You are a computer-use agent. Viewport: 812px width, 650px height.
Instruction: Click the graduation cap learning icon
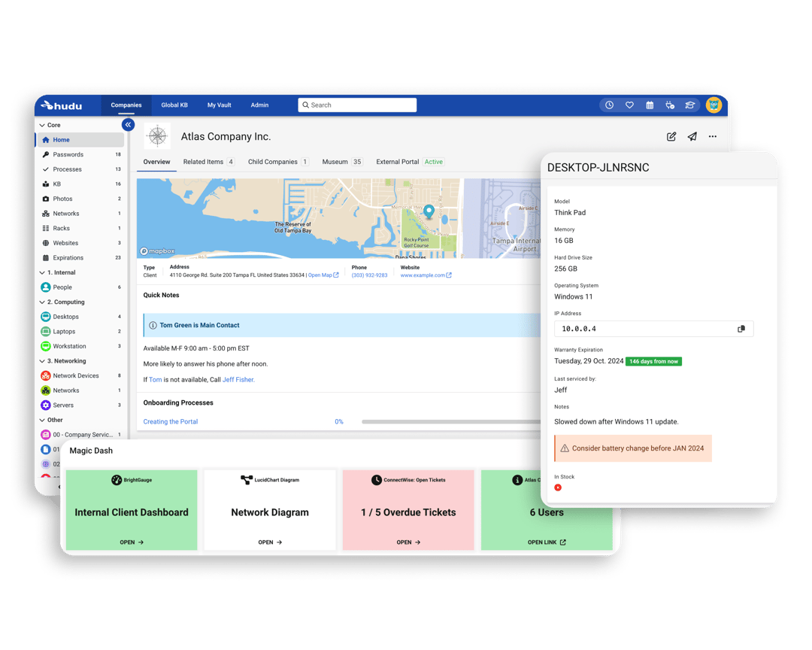(690, 105)
